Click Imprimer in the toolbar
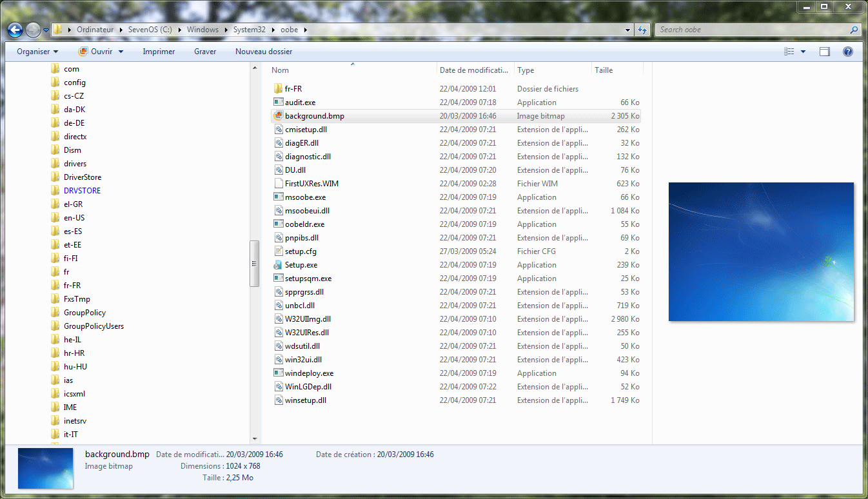Viewport: 868px width, 499px height. point(159,52)
